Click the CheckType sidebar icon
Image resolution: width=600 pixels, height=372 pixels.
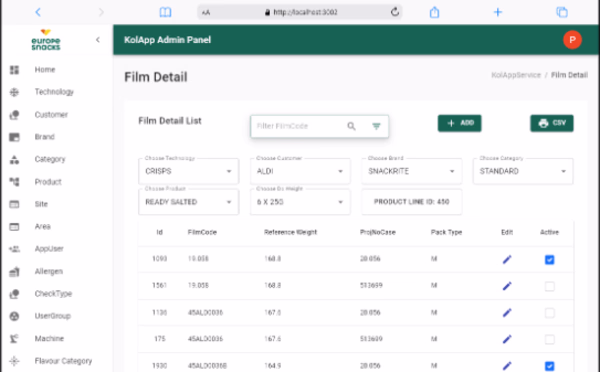point(14,294)
